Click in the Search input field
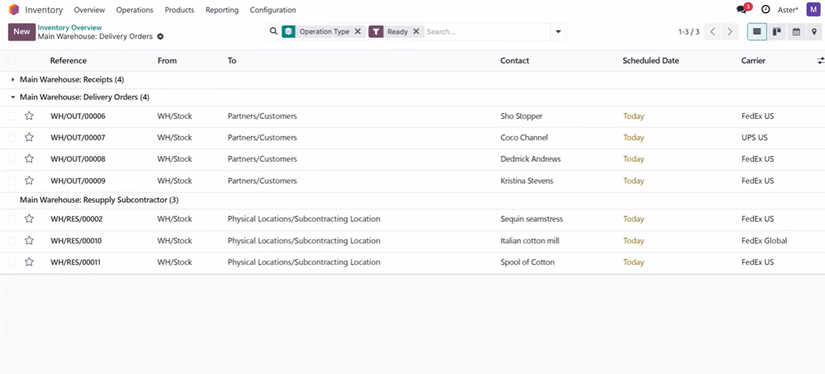The width and height of the screenshot is (825, 374). click(487, 32)
